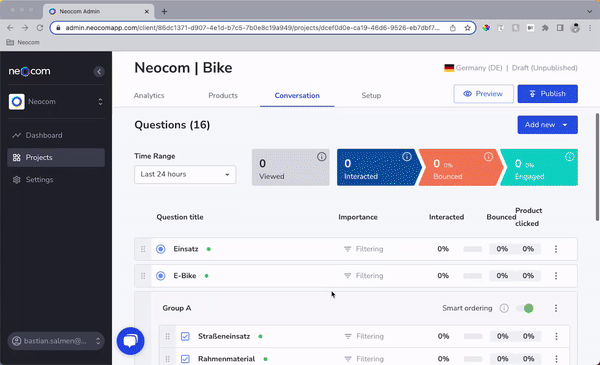
Task: Switch to the Setup tab
Action: coord(371,96)
